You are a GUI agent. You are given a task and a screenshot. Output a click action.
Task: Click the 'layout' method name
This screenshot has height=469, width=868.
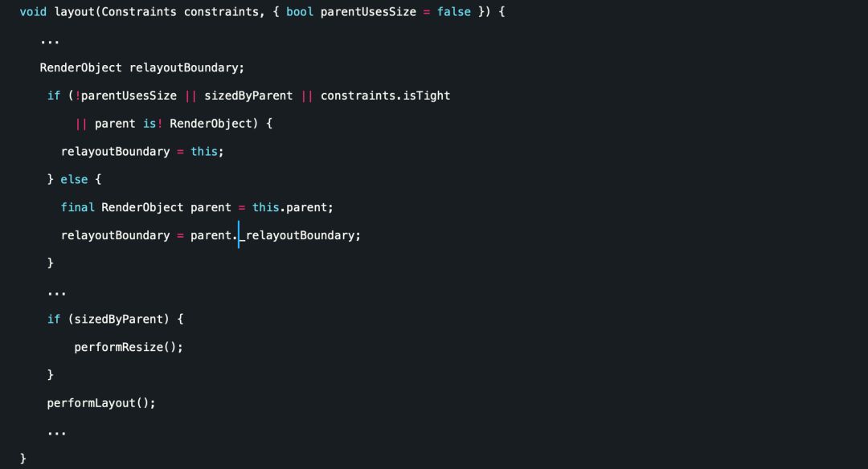click(x=75, y=12)
